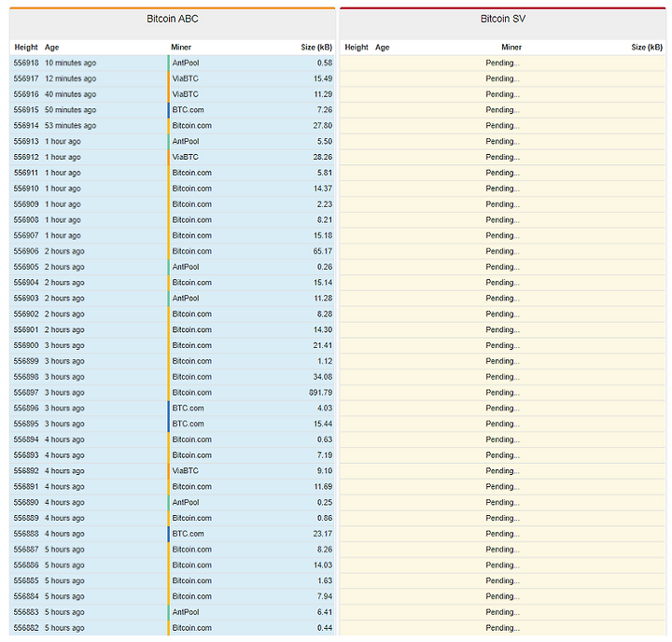Viewport: 672px width, 642px height.
Task: Click block height 556901
Action: [x=26, y=330]
